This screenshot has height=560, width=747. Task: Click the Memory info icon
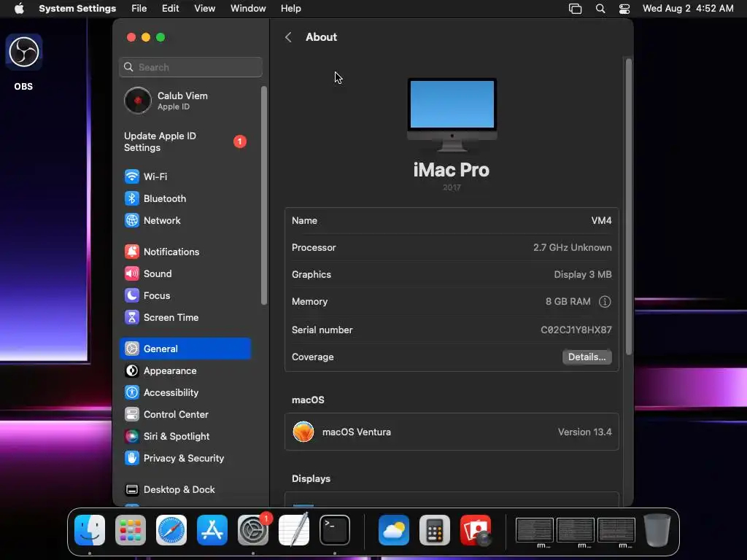(x=605, y=301)
